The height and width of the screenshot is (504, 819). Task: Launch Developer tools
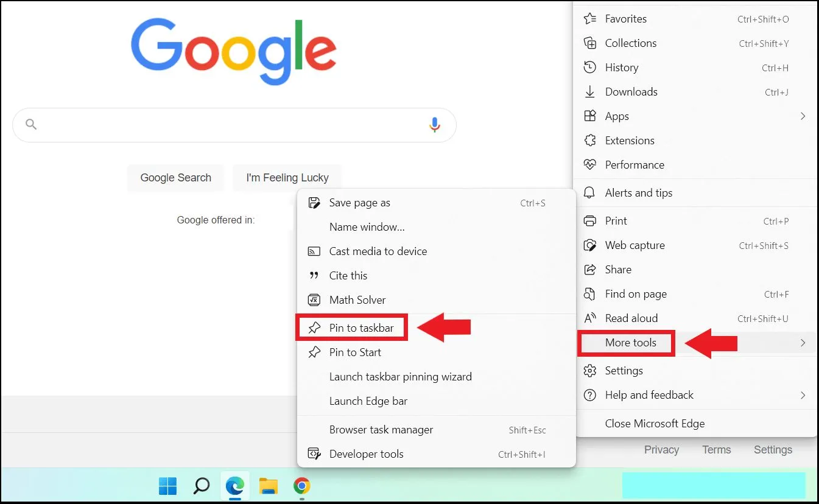pos(366,453)
